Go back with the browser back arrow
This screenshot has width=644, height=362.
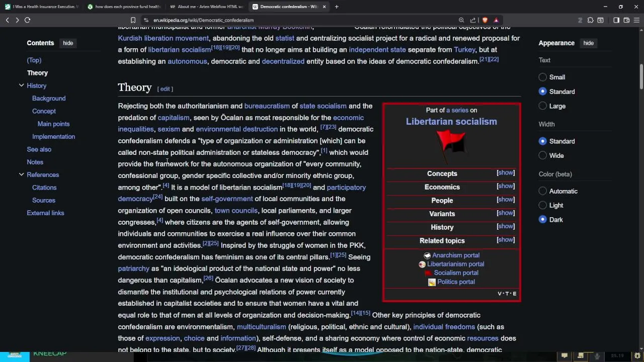(7, 20)
